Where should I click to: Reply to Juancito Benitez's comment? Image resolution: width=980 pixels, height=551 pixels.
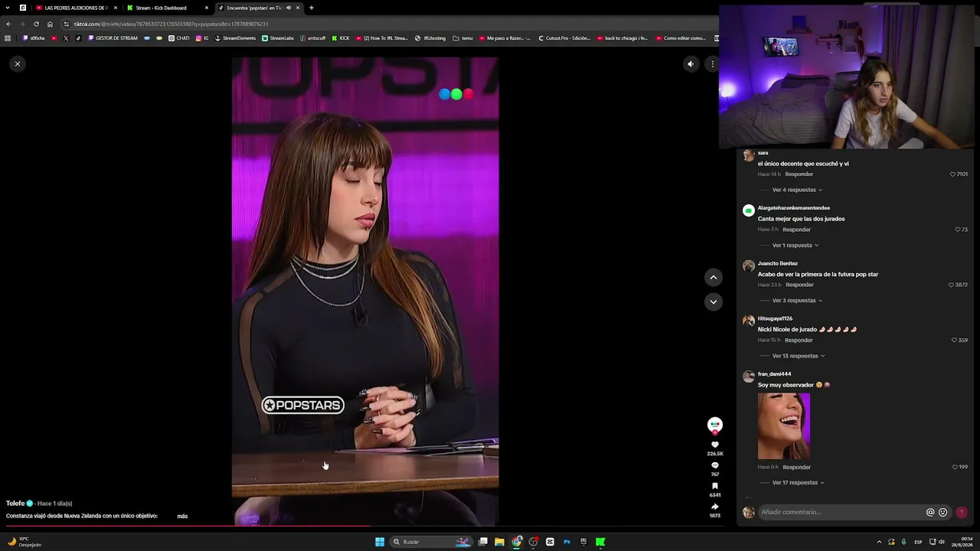point(799,285)
